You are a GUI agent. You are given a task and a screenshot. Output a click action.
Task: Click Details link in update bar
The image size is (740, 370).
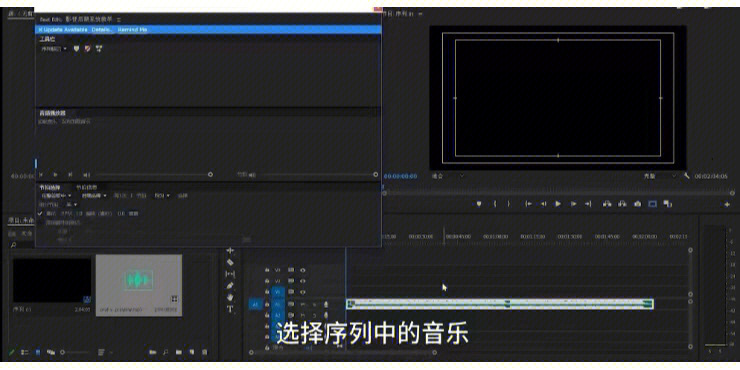pos(102,29)
